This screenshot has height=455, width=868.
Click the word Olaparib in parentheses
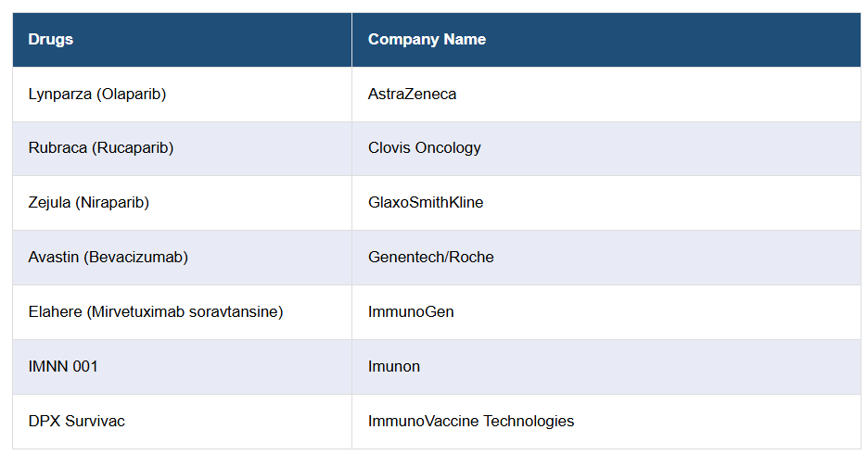pyautogui.click(x=131, y=94)
